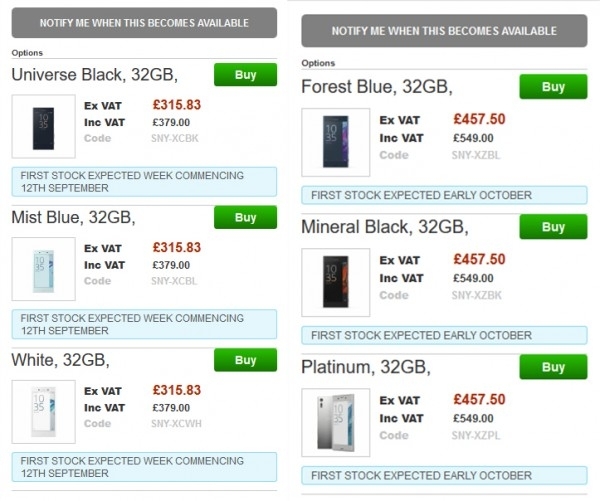Select the Platinum, 32GB title

366,367
